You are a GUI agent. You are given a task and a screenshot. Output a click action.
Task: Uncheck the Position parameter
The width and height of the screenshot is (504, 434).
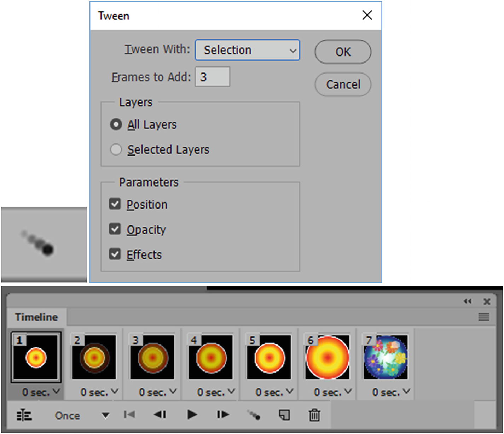[x=115, y=204]
